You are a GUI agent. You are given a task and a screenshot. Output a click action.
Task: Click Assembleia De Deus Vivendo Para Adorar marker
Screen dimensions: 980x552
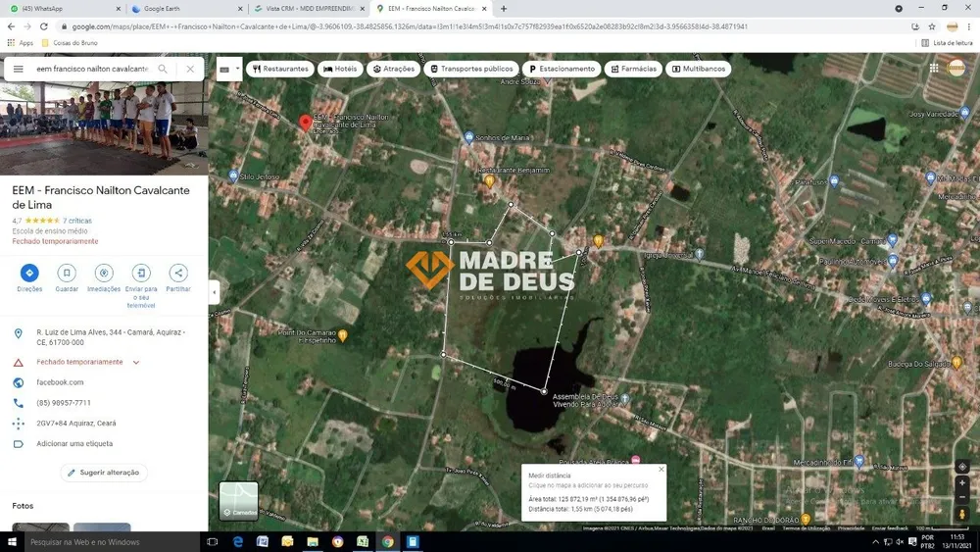[625, 398]
